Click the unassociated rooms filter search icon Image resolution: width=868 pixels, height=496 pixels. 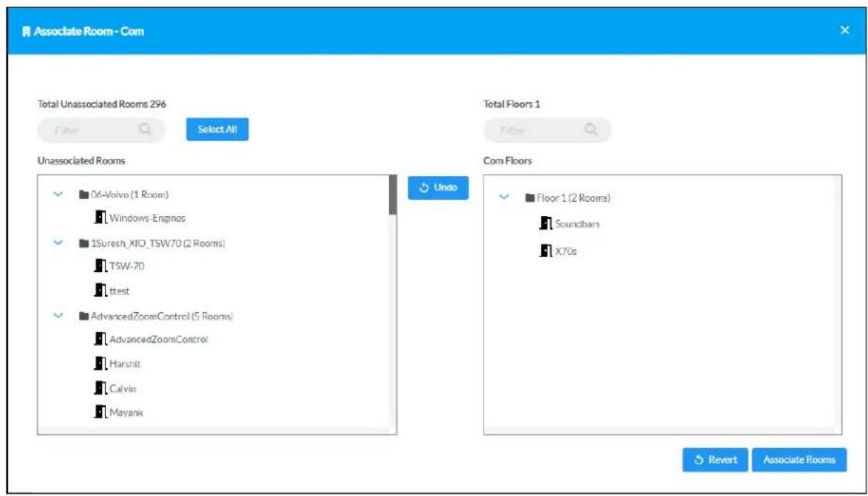point(145,130)
